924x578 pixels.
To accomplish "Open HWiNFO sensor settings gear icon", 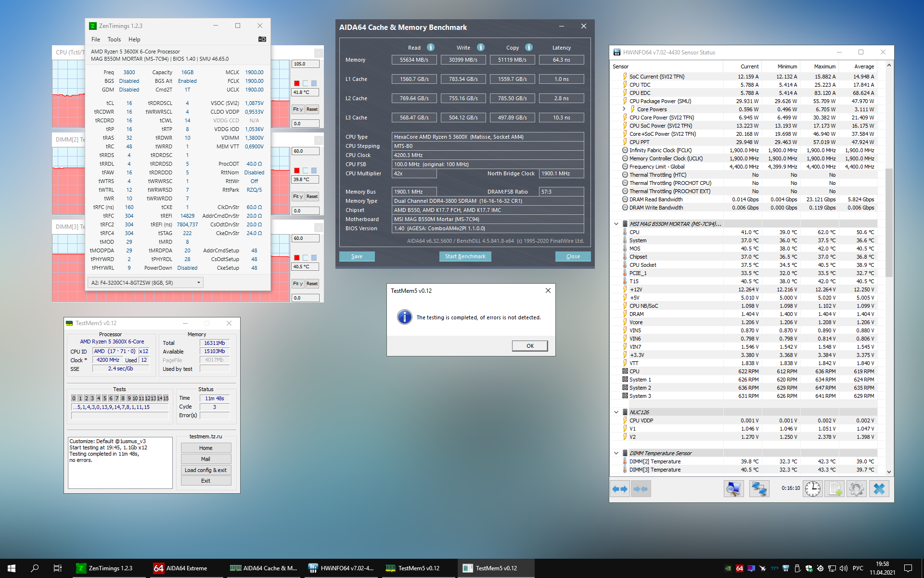I will (856, 489).
